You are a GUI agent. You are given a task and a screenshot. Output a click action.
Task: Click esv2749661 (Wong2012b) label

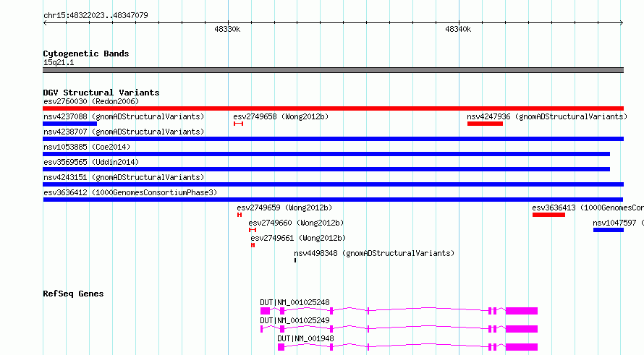[298, 238]
